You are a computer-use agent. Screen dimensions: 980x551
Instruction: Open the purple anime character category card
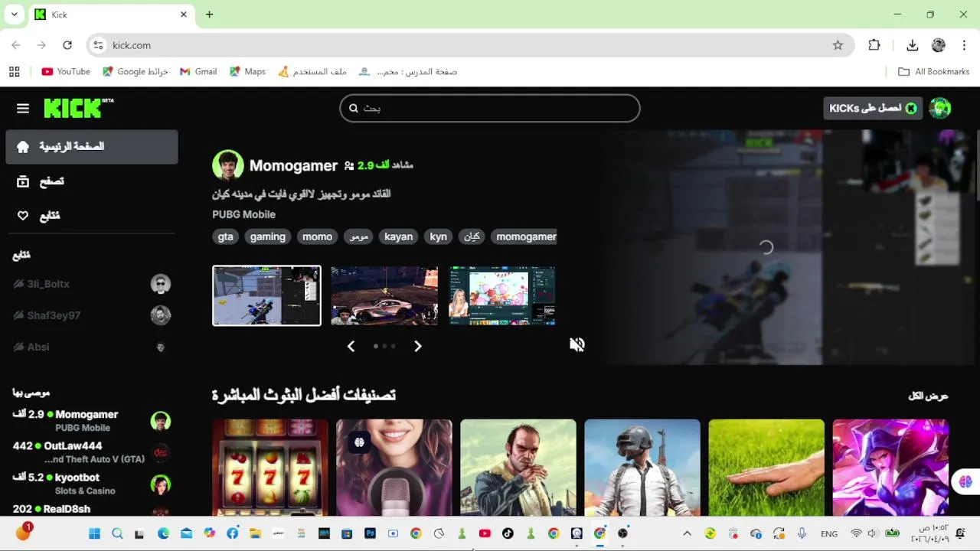pyautogui.click(x=890, y=468)
